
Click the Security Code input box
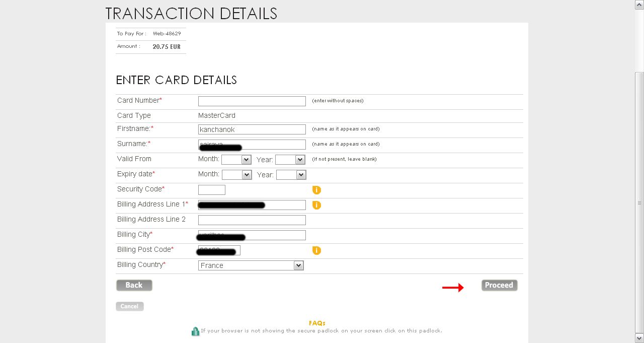(212, 190)
